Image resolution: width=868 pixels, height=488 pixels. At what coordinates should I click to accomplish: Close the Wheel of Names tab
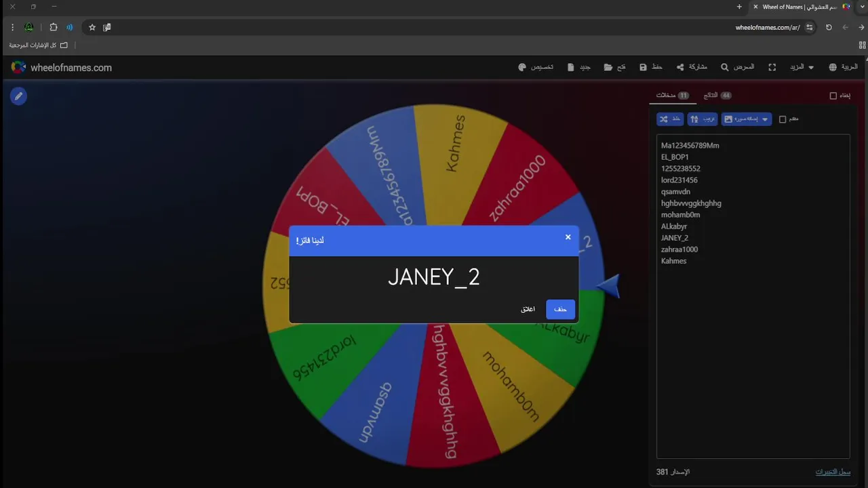tap(755, 7)
